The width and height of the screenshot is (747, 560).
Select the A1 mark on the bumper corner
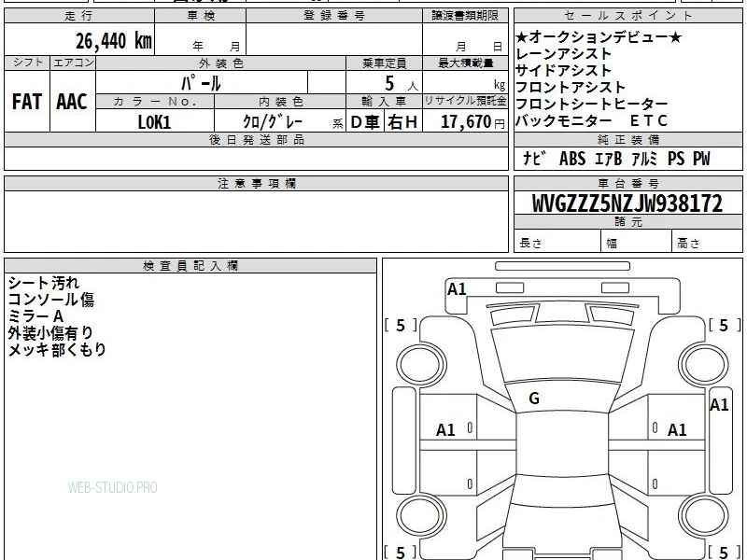457,289
